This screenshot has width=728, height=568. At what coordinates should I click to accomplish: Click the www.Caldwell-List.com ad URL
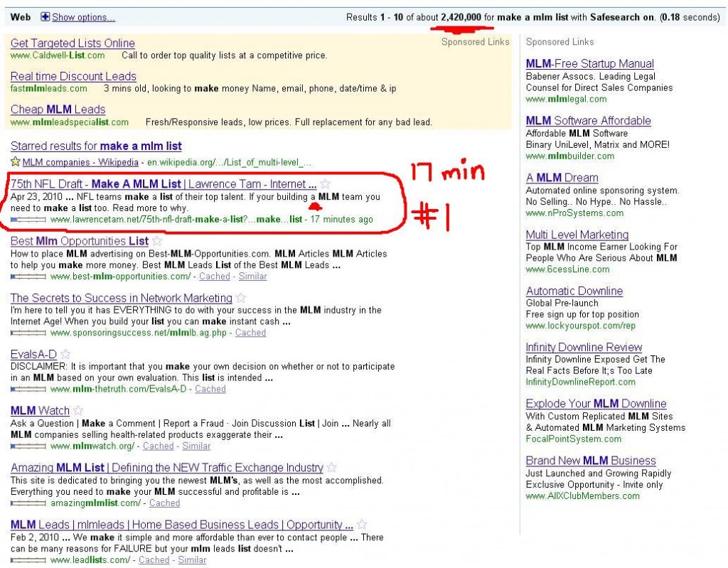58,55
